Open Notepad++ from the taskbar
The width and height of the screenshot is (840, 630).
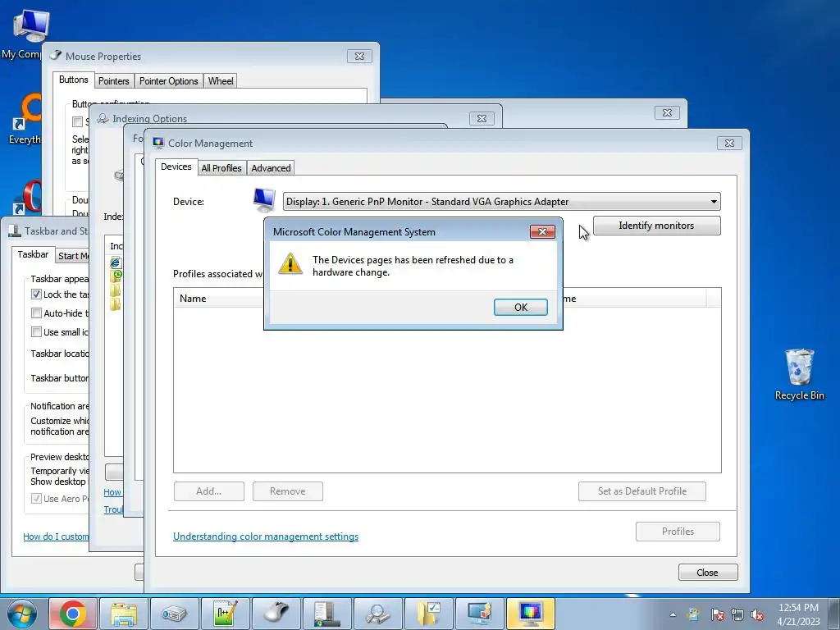(225, 614)
